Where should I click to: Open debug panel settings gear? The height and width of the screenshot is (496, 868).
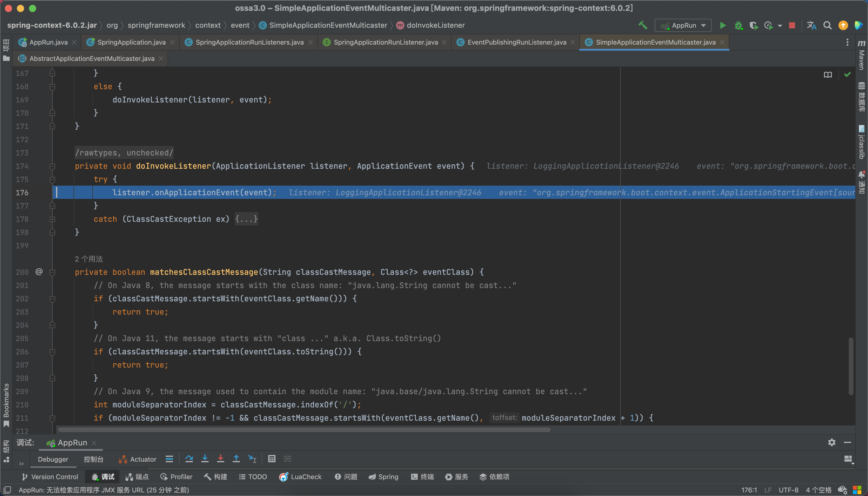(x=832, y=443)
